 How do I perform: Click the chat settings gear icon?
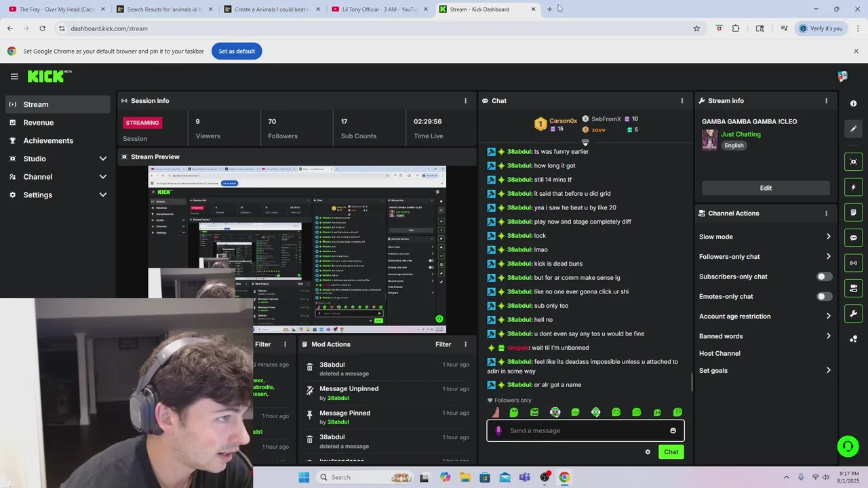click(x=648, y=452)
